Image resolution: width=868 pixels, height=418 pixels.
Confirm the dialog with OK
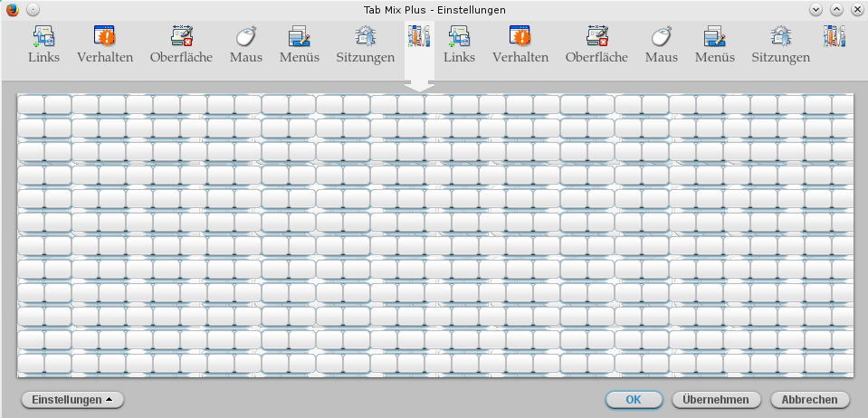(634, 400)
